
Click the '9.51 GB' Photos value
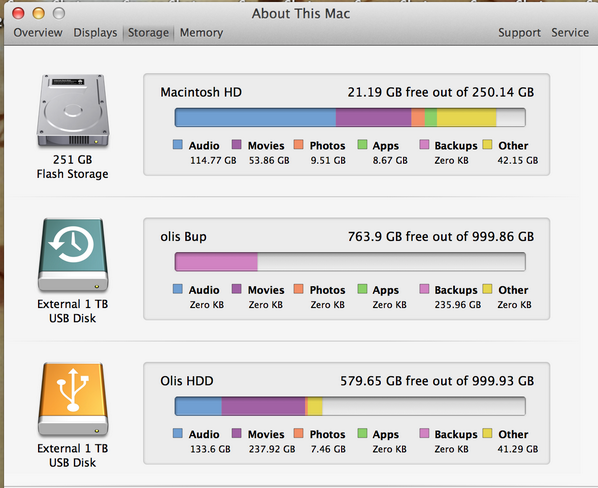click(x=328, y=161)
